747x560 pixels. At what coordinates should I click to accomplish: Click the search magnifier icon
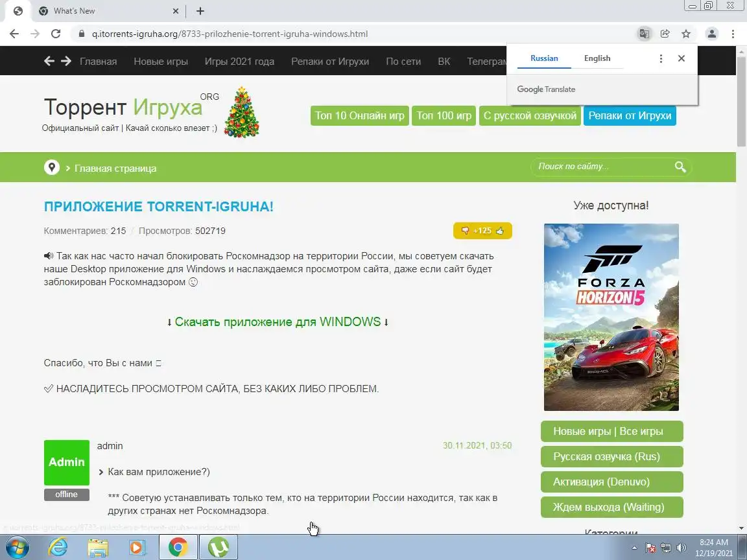680,167
